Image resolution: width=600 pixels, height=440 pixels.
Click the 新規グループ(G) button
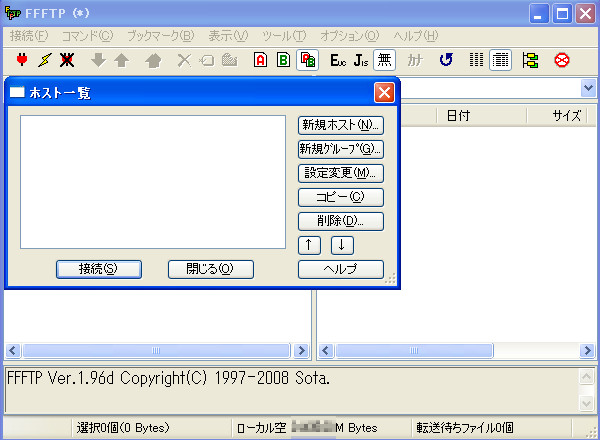[341, 149]
